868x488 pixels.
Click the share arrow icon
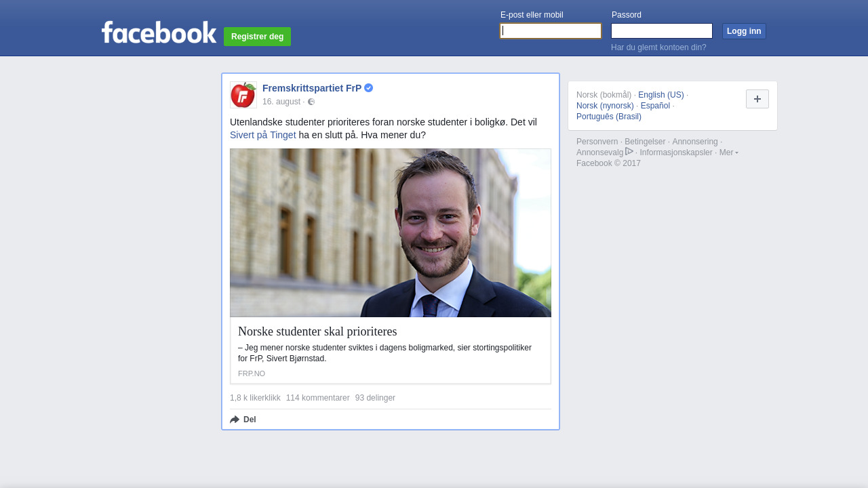coord(235,420)
